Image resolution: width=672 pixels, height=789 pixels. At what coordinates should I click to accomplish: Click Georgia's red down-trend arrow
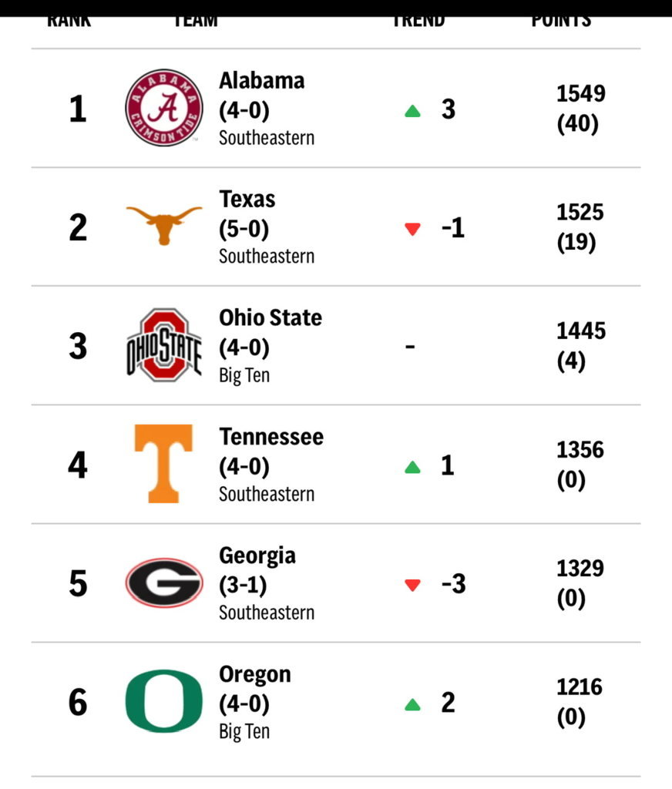point(412,586)
